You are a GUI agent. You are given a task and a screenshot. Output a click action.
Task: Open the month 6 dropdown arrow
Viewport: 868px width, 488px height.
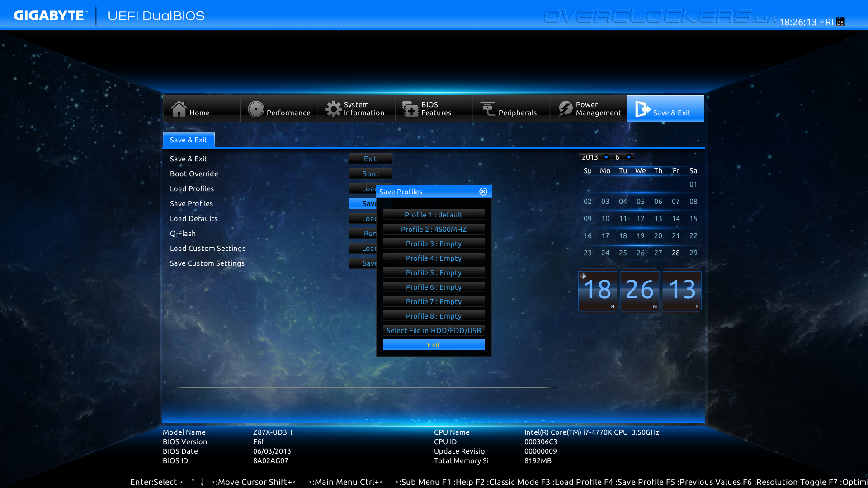629,157
